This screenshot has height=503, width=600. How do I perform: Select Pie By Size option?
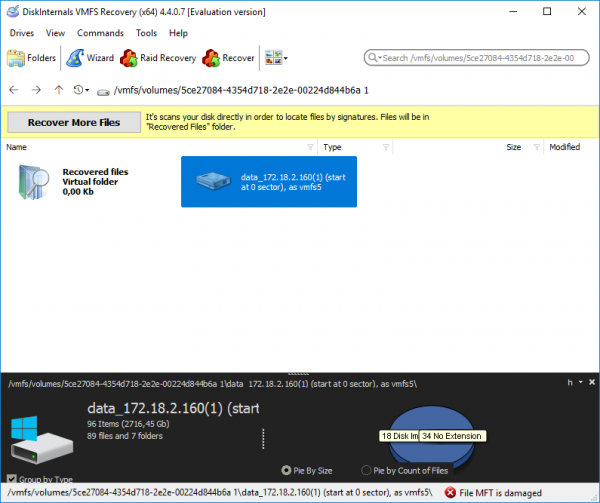[x=288, y=470]
